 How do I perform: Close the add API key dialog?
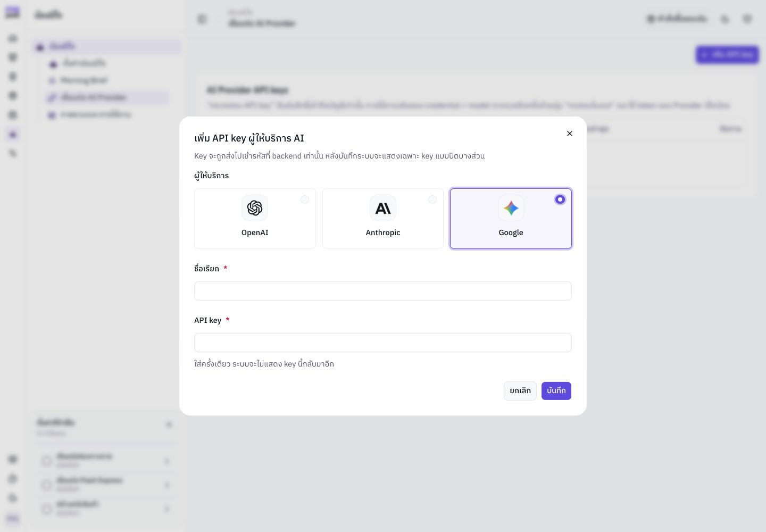(x=570, y=134)
